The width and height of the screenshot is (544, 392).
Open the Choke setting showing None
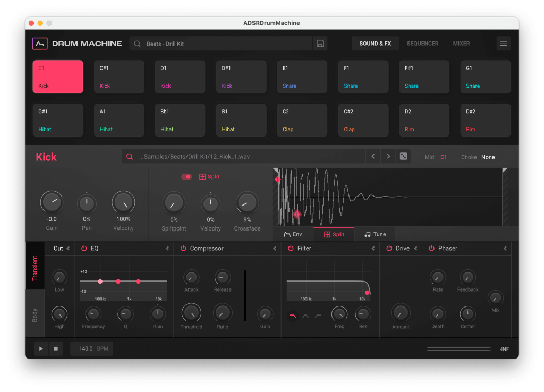click(x=488, y=157)
